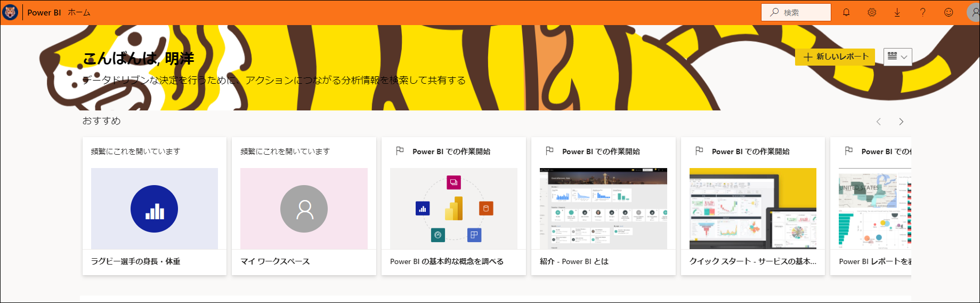The width and height of the screenshot is (980, 303).
Task: Click the おすすめ section heading
Action: pyautogui.click(x=101, y=121)
